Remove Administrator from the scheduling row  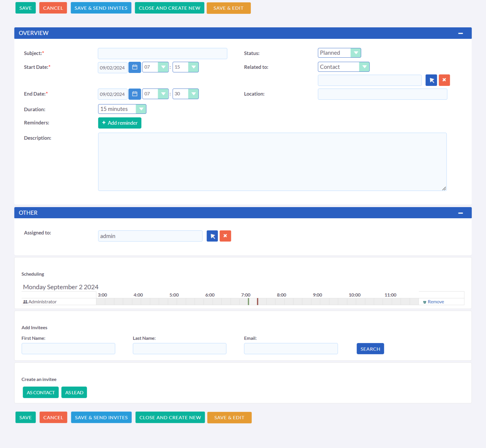pyautogui.click(x=435, y=302)
